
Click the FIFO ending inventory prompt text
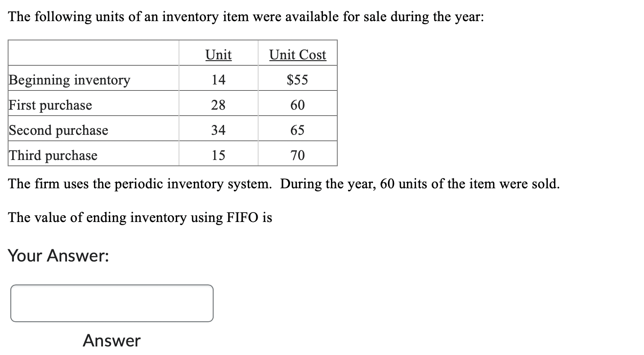[x=140, y=217]
